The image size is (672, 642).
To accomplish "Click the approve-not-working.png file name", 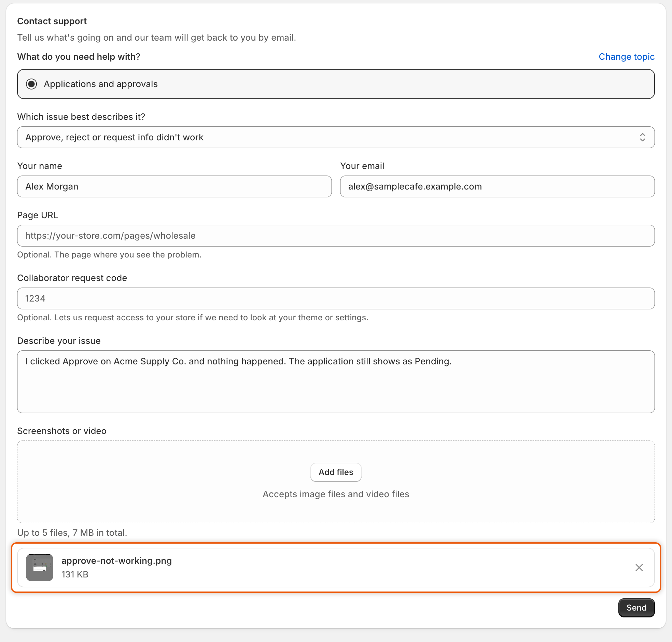I will (117, 560).
